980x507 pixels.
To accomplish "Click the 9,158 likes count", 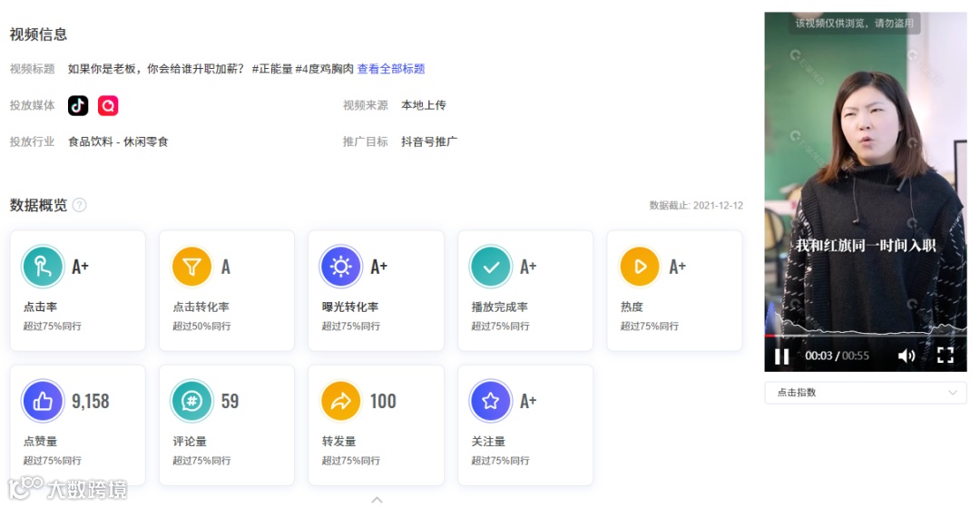I will tap(91, 401).
